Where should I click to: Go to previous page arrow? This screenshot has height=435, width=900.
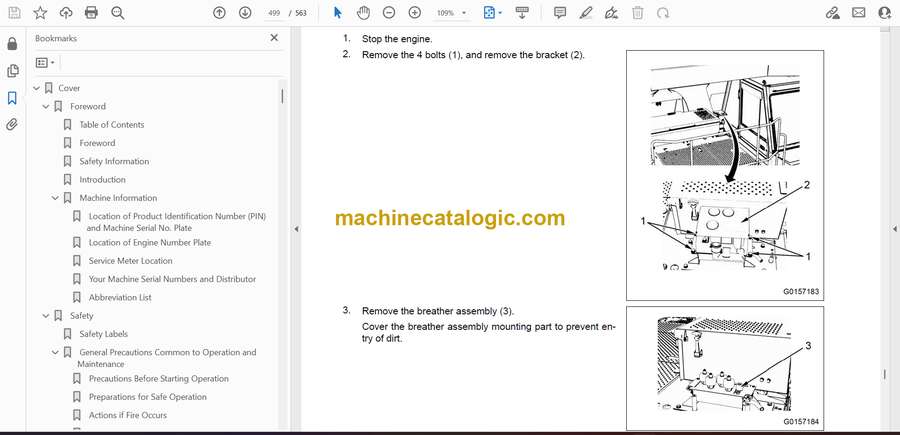coord(219,13)
